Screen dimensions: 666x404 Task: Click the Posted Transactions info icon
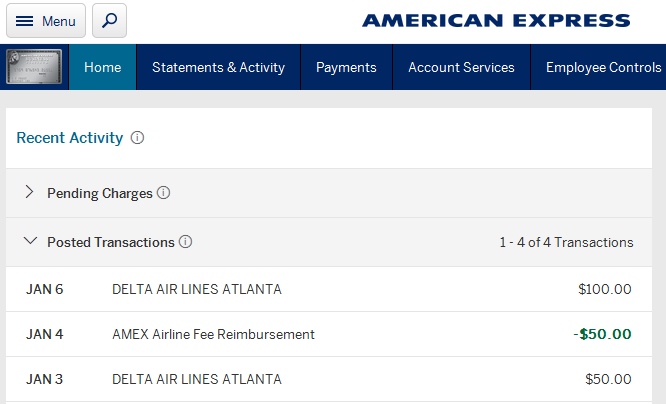pyautogui.click(x=186, y=242)
